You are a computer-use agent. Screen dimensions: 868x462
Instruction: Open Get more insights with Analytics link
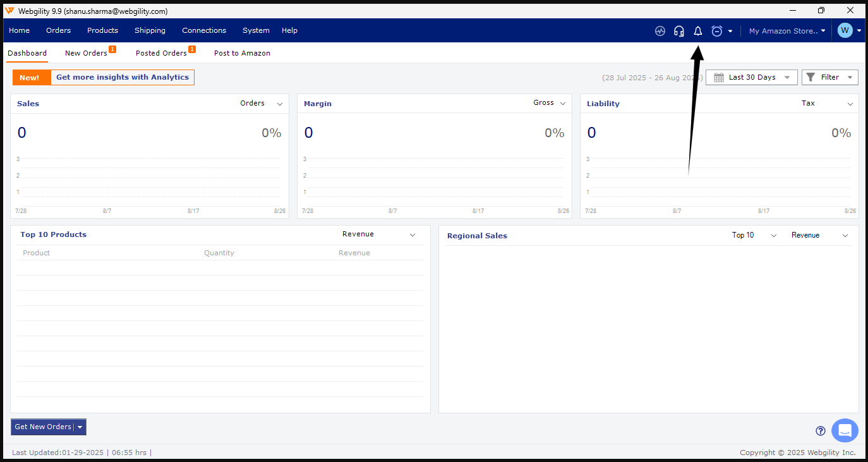click(x=123, y=77)
